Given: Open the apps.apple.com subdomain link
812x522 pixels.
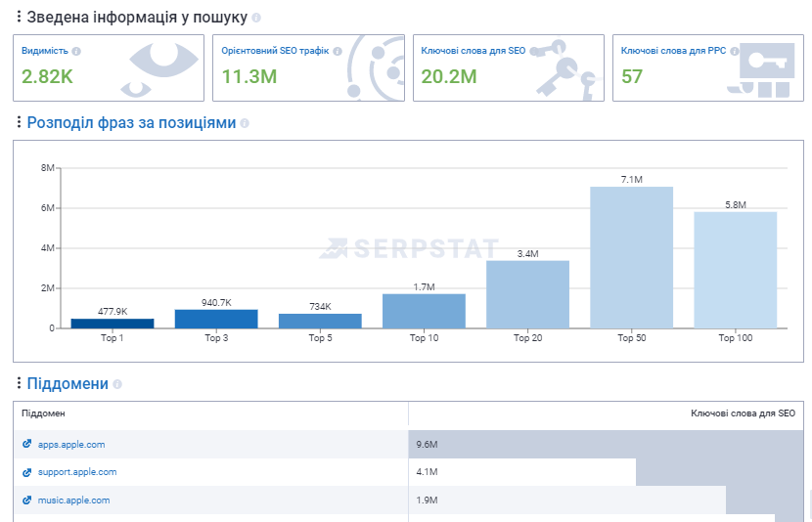Looking at the screenshot, I should 71,445.
